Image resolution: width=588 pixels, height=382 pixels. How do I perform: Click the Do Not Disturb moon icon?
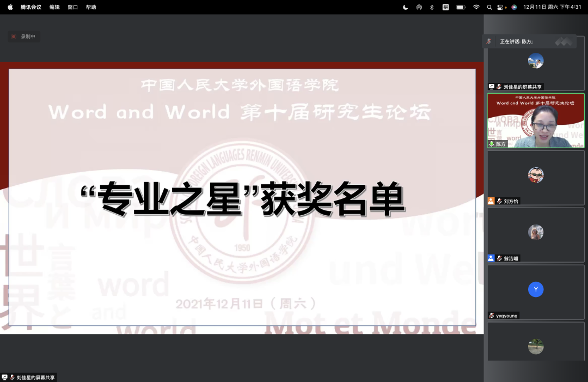406,7
